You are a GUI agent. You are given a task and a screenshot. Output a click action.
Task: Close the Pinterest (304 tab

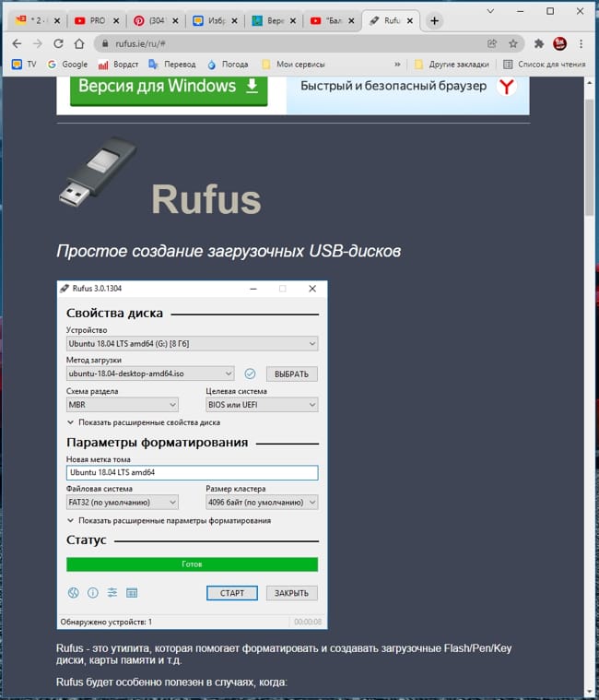pos(175,20)
